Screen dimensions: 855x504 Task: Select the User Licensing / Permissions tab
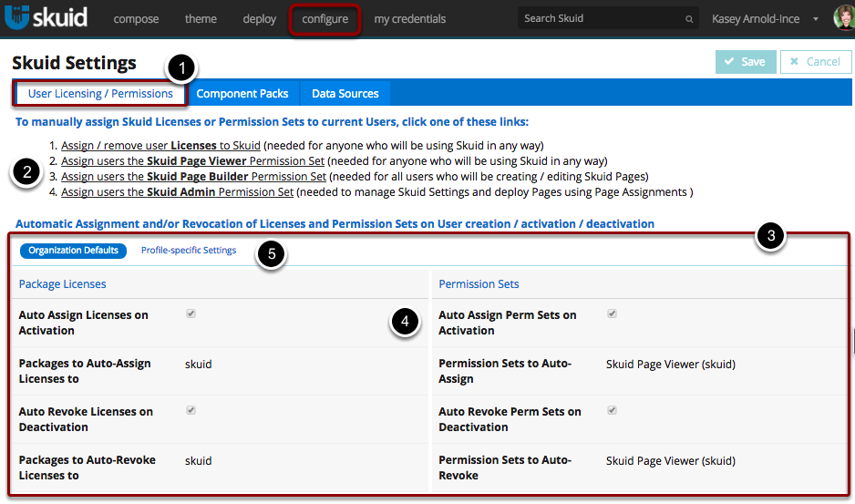tap(100, 94)
